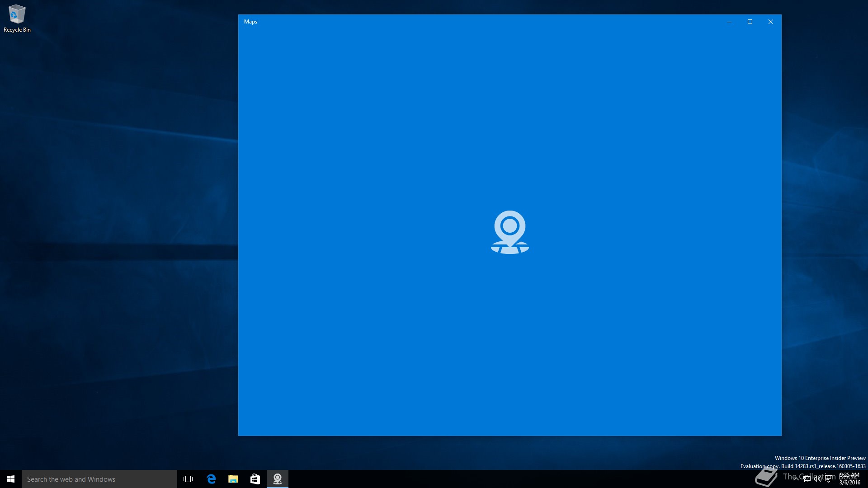Launch Microsoft Edge from the taskbar
This screenshot has height=488, width=868.
[x=211, y=479]
